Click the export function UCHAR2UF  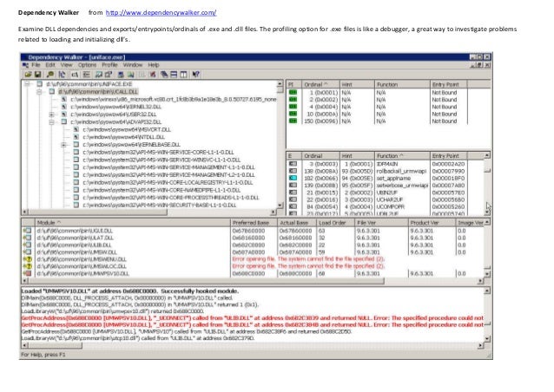click(x=391, y=199)
